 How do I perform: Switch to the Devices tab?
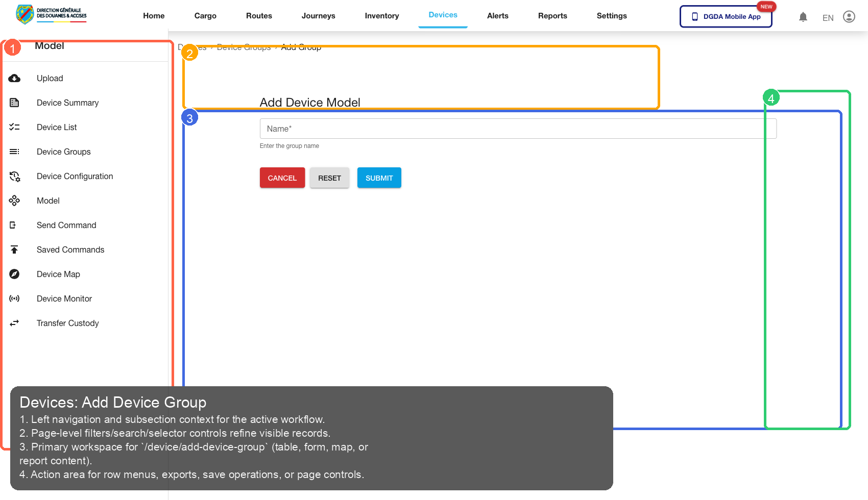click(x=443, y=15)
